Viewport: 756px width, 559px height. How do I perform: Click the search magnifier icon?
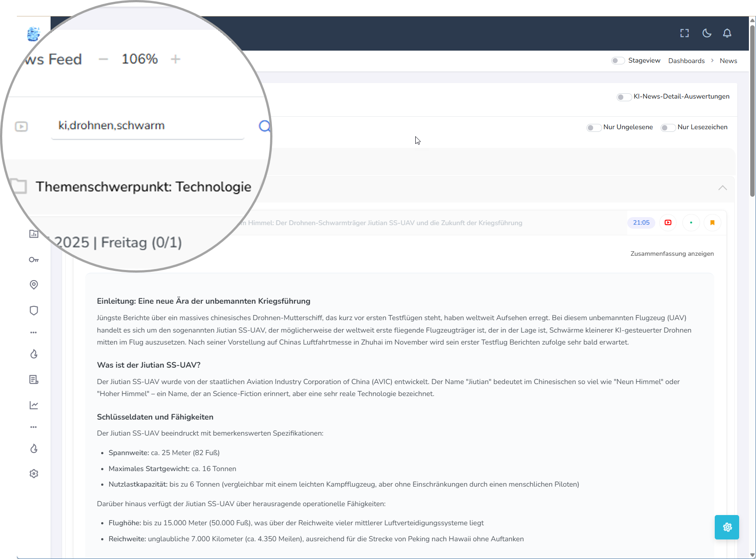264,127
